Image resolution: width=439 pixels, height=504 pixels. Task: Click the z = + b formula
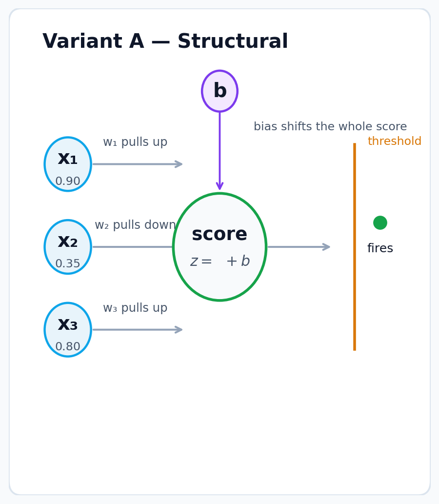click(219, 262)
